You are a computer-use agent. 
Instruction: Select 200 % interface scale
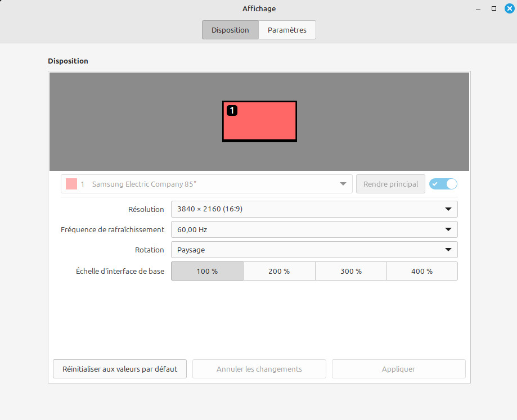[279, 271]
